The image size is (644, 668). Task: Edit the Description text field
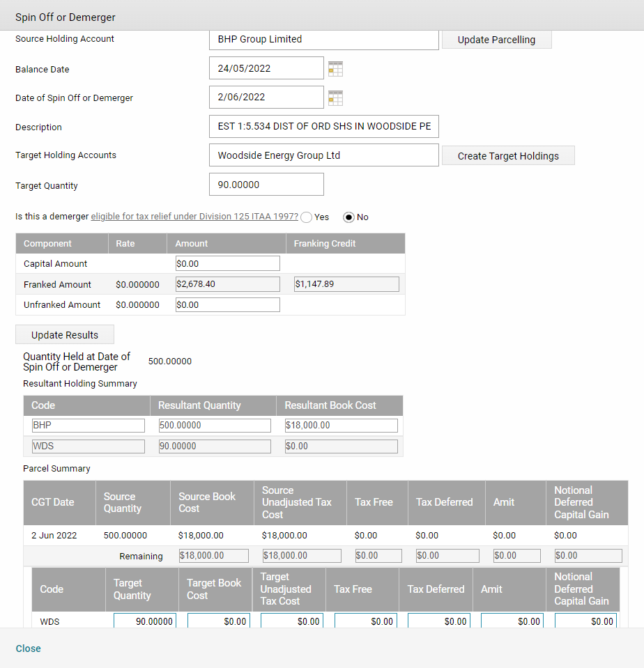(324, 127)
